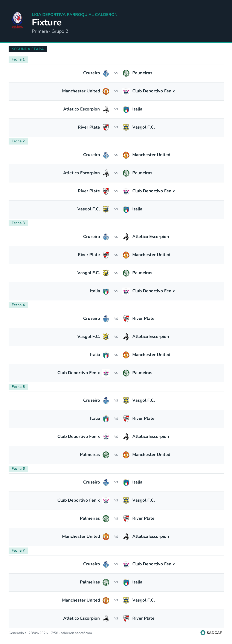Image resolution: width=232 pixels, height=644 pixels.
Task: Click the calderon.sadcaf.com footer text
Action: tap(76, 633)
